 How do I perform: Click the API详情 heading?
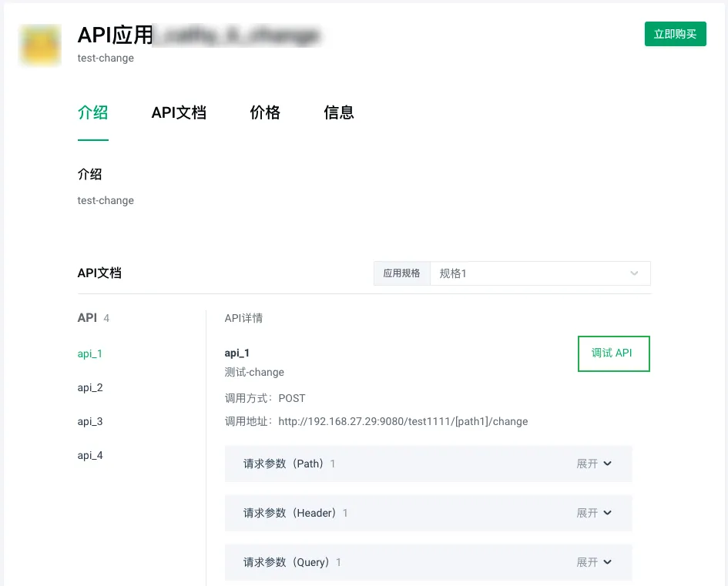[243, 318]
